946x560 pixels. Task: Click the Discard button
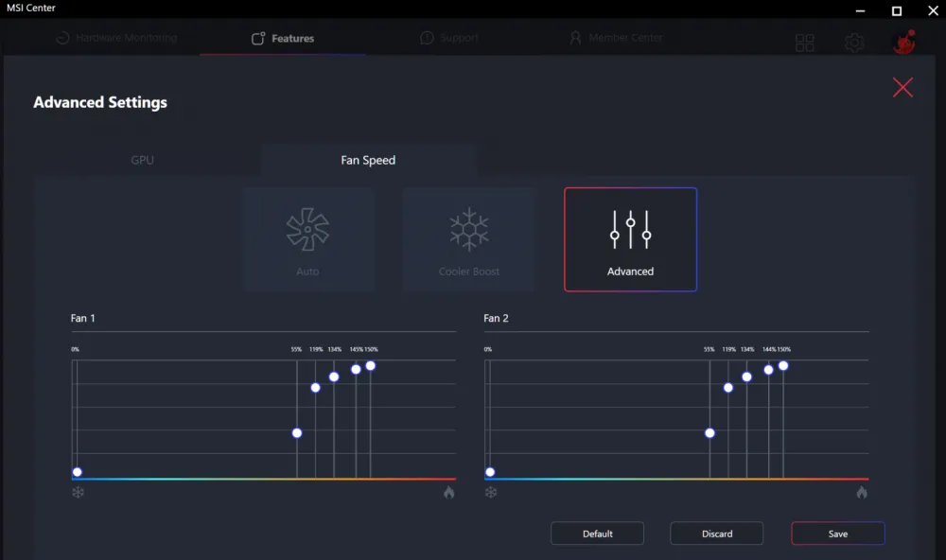pyautogui.click(x=716, y=534)
